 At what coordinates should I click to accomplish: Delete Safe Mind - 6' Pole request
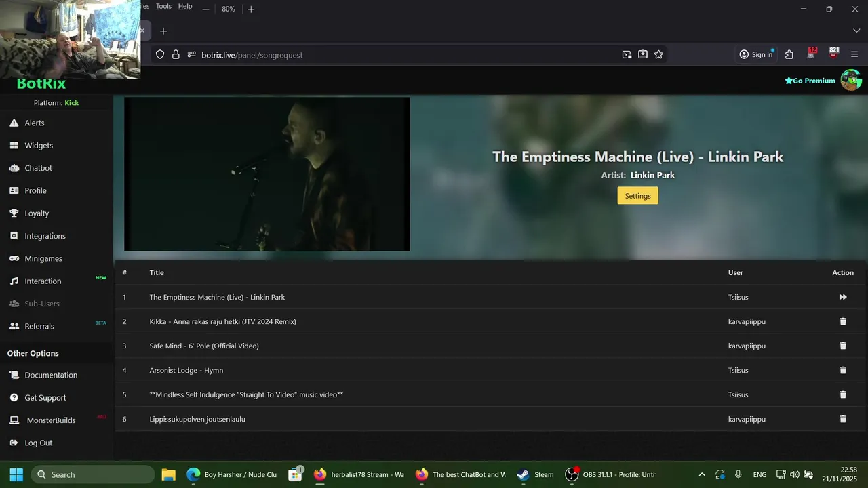pyautogui.click(x=843, y=346)
